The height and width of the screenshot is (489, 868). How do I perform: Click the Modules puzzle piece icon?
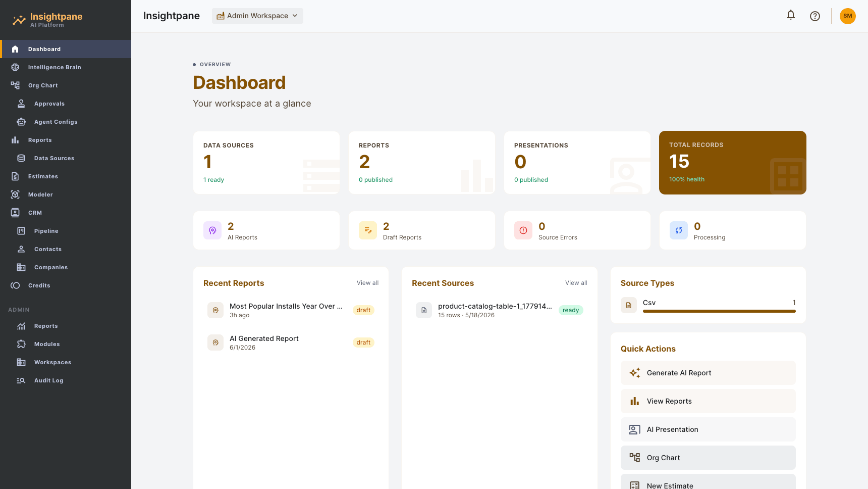point(21,344)
